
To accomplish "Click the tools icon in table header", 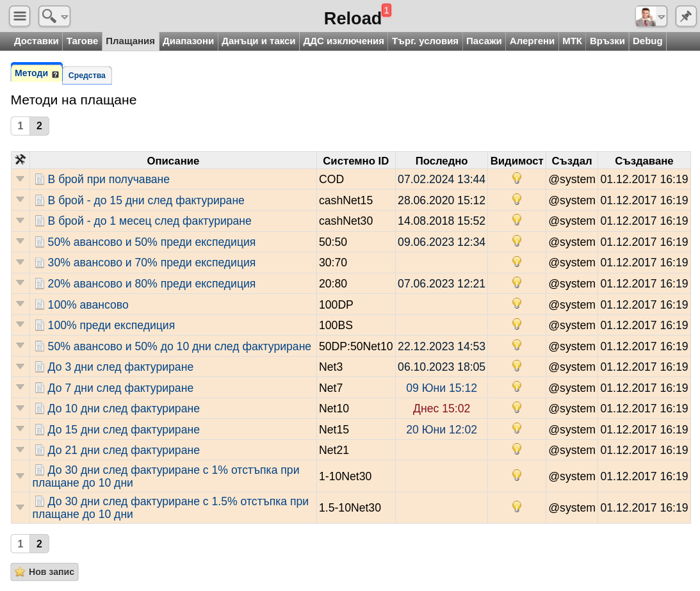I will [20, 160].
